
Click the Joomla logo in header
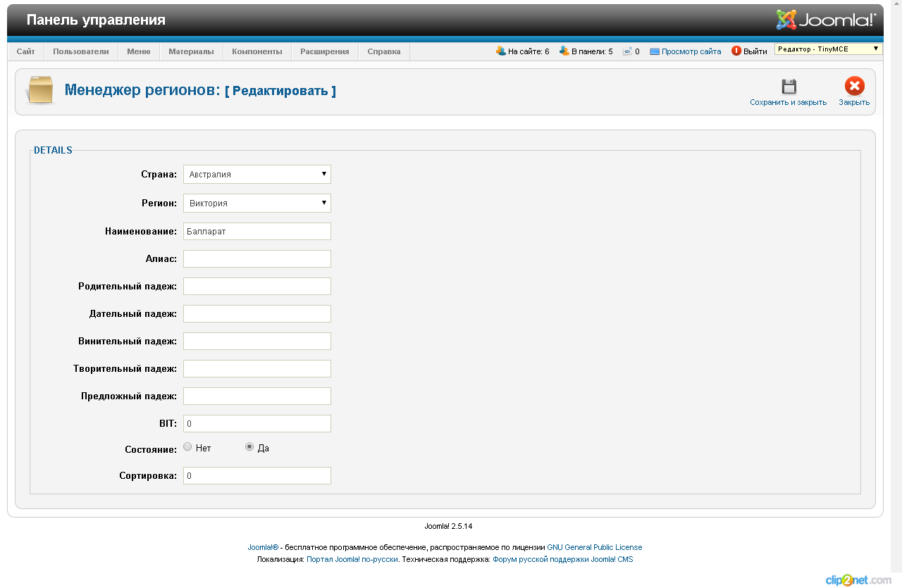[x=827, y=20]
